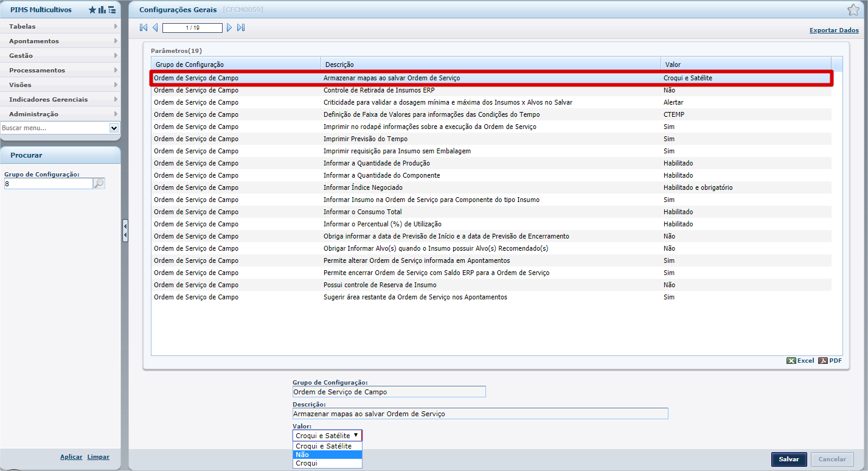Select row 'Informar o Consumo Total'
Image resolution: width=868 pixels, height=471 pixels.
pyautogui.click(x=491, y=212)
